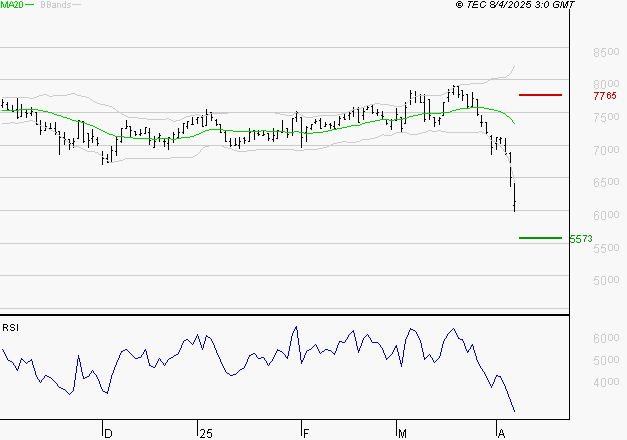Click the 8500 price axis label
The image size is (627, 440).
(x=604, y=52)
